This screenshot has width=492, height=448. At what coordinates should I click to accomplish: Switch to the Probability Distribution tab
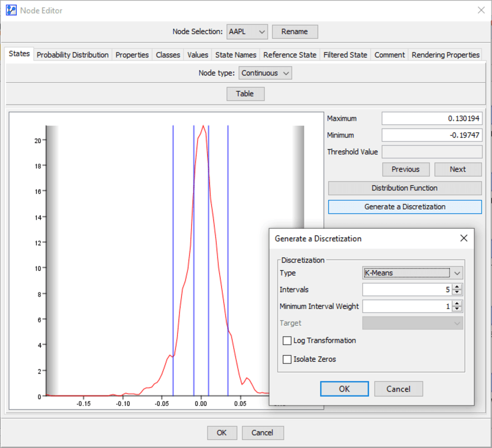(73, 55)
